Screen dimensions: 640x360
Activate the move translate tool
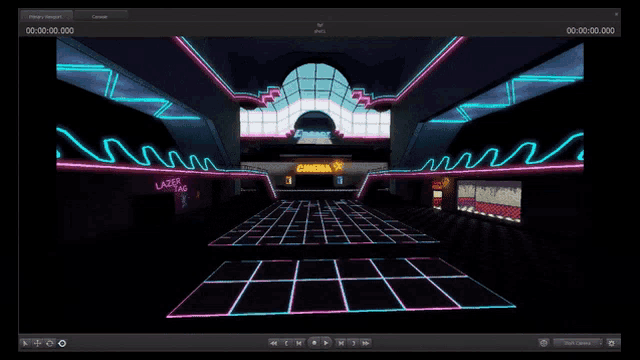38,343
